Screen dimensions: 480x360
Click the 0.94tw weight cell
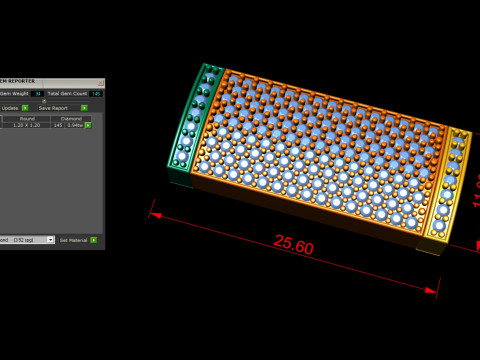(75, 125)
